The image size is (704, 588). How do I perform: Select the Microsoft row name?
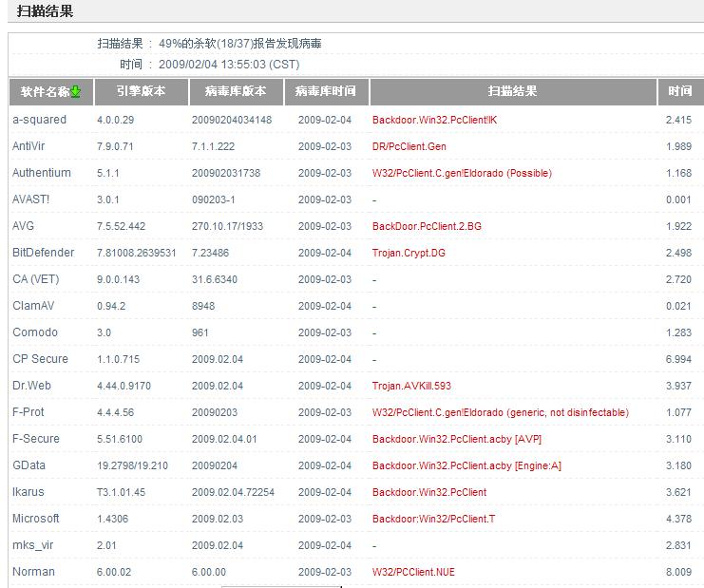[x=36, y=519]
